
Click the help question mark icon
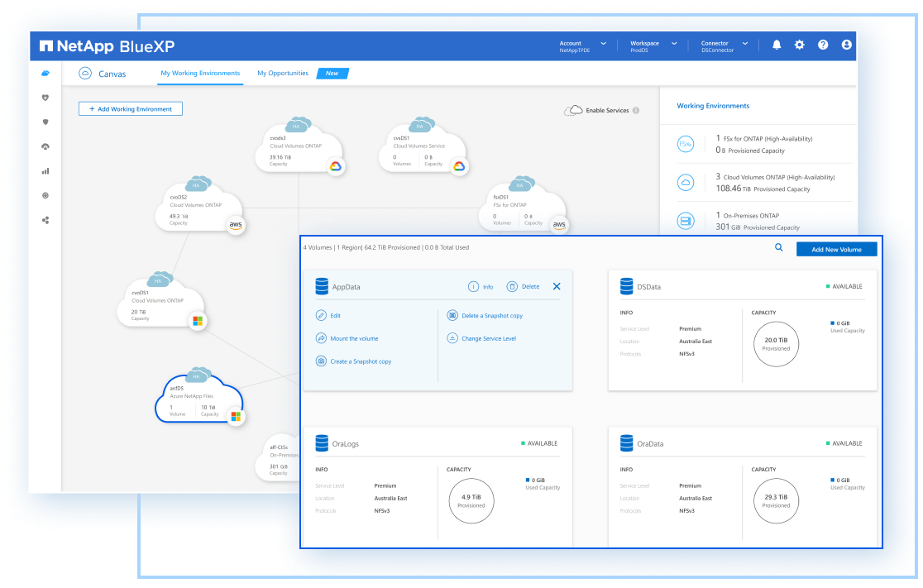[x=823, y=45]
